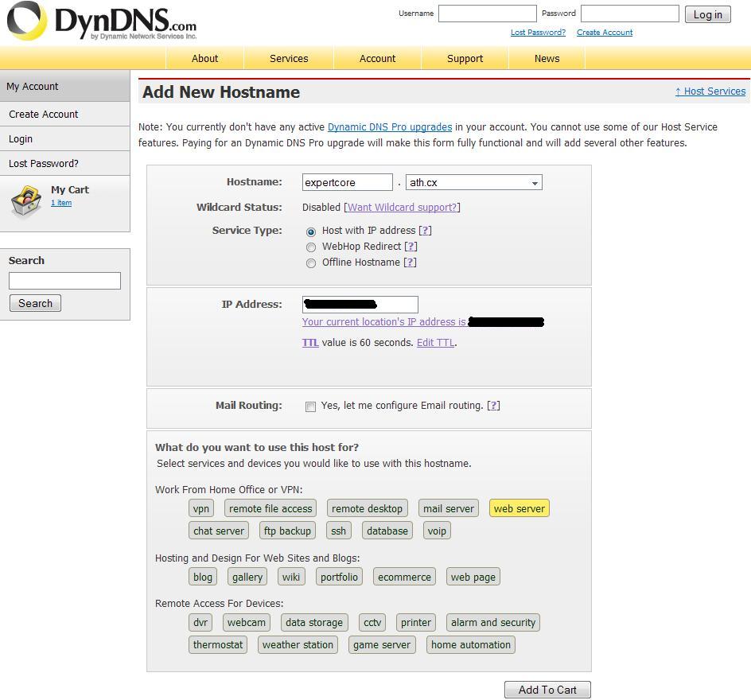Click the My Cart basket icon
Image resolution: width=751 pixels, height=700 pixels.
pos(26,202)
